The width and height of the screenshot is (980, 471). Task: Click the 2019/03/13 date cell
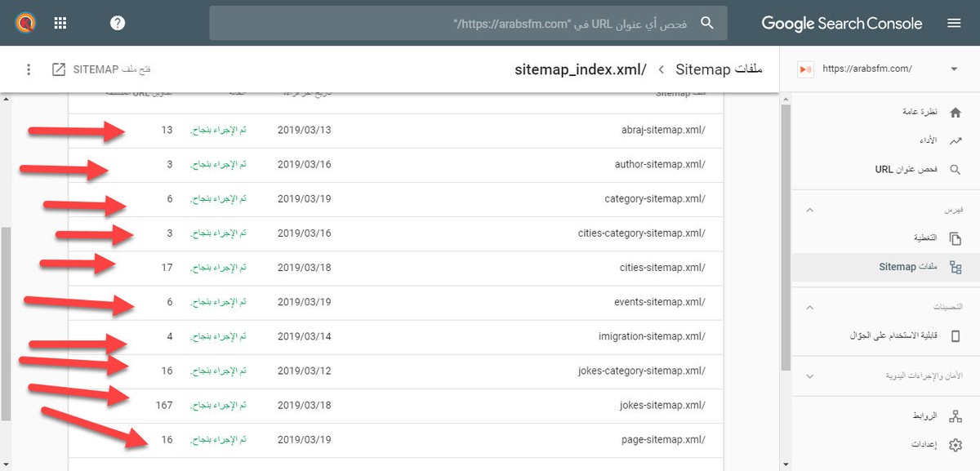305,131
